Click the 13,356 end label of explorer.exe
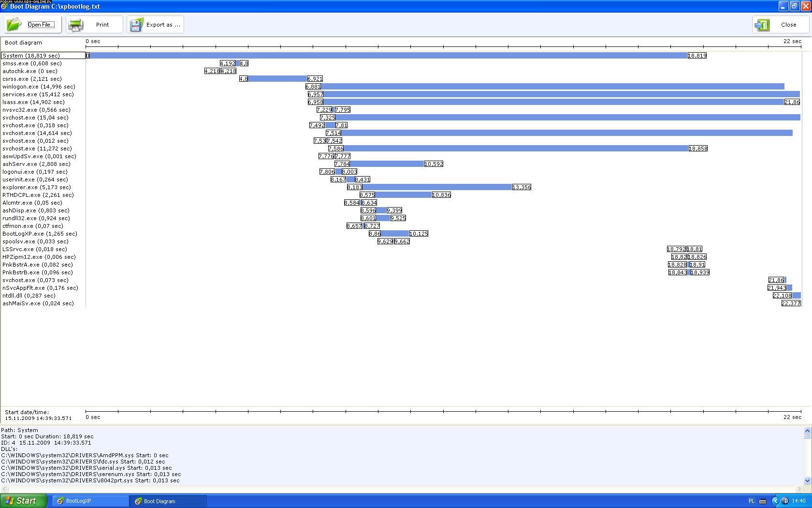Image resolution: width=812 pixels, height=508 pixels. click(x=522, y=187)
